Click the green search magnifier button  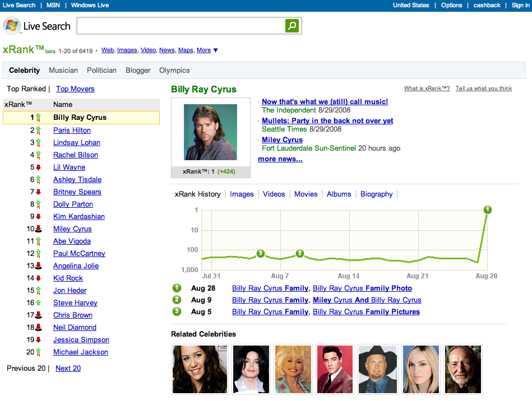pyautogui.click(x=292, y=26)
